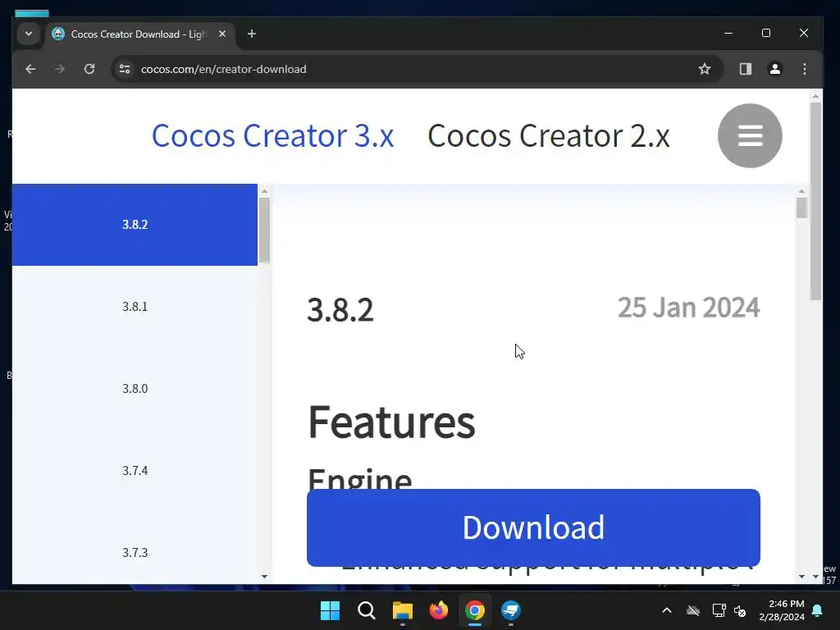The width and height of the screenshot is (840, 630).
Task: Select version 3.8.2 in list
Action: pos(135,225)
